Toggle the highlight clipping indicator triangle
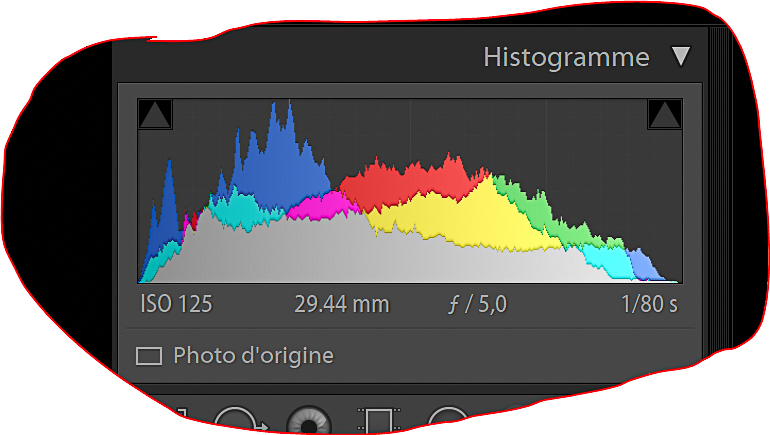 coord(664,114)
